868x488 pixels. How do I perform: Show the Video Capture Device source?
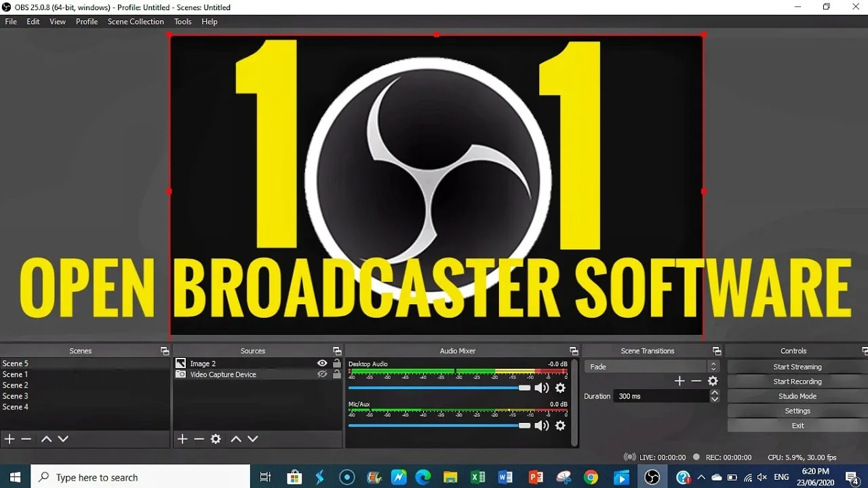pyautogui.click(x=322, y=374)
